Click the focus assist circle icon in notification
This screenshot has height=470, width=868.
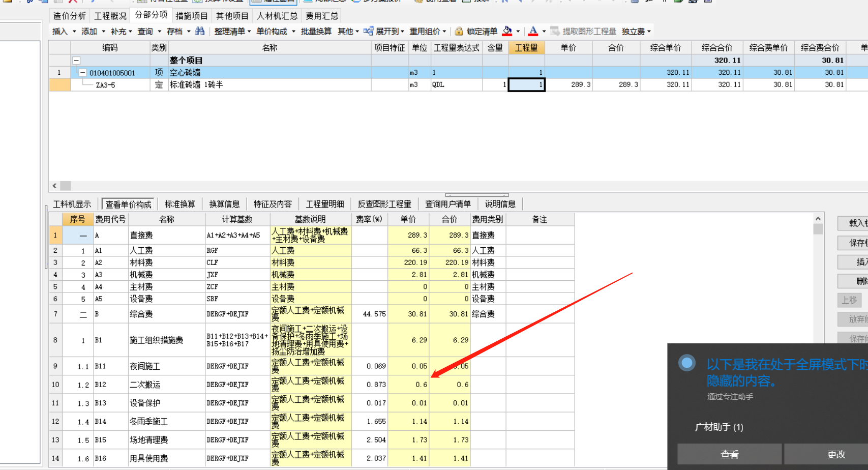coord(687,363)
